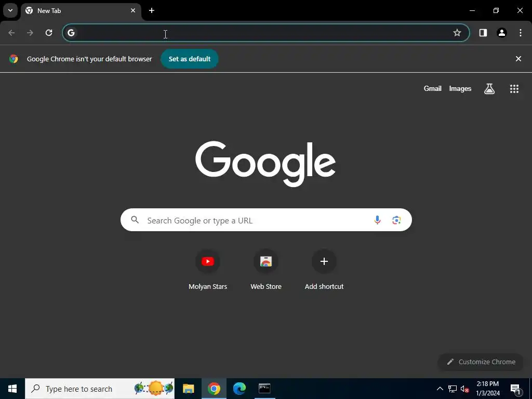Bookmark this tab with the star
The height and width of the screenshot is (399, 532).
coord(457,33)
